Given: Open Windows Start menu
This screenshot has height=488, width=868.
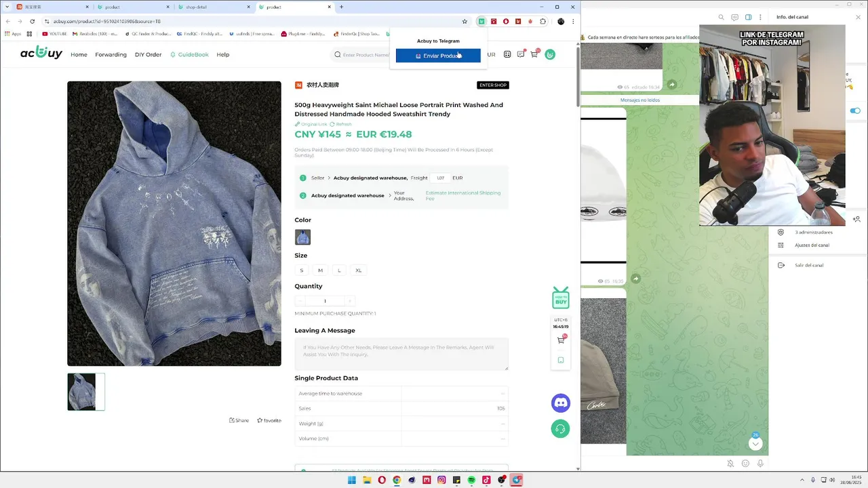Looking at the screenshot, I should [x=352, y=480].
